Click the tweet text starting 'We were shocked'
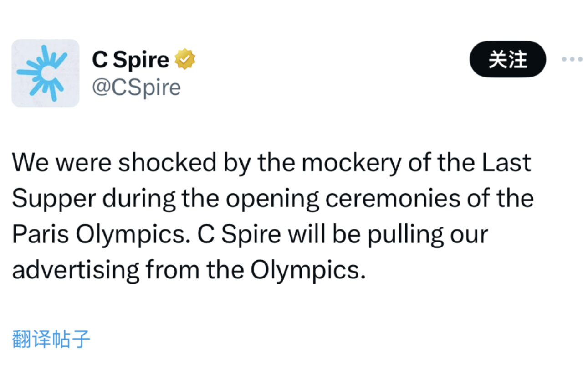This screenshot has height=366, width=588. click(x=272, y=217)
